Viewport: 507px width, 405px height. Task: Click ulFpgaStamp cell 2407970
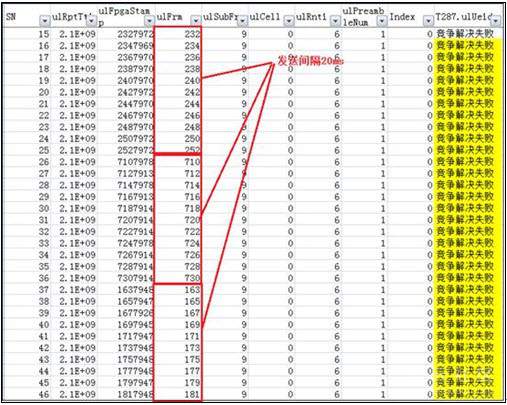pyautogui.click(x=135, y=81)
